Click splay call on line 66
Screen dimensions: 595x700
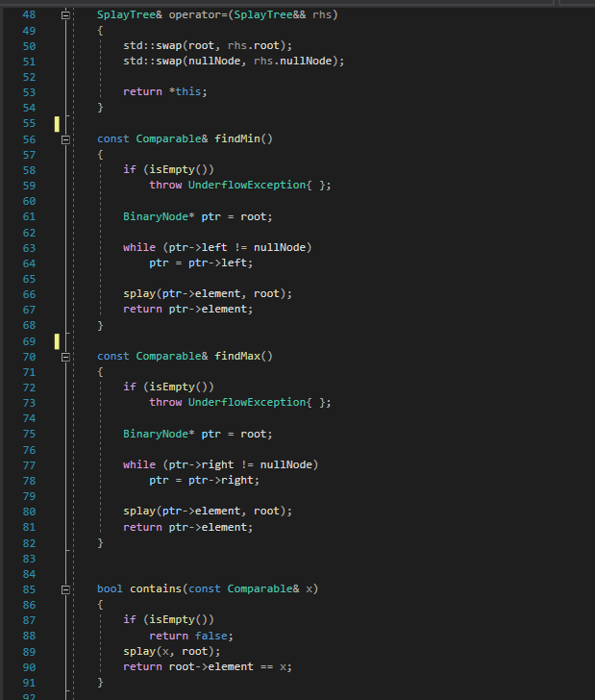pos(208,294)
